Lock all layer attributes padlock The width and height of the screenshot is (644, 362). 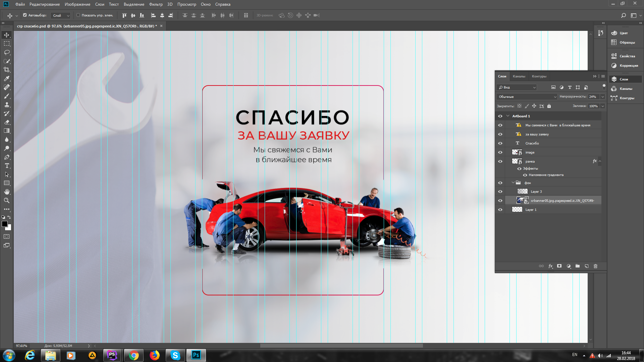tap(549, 106)
